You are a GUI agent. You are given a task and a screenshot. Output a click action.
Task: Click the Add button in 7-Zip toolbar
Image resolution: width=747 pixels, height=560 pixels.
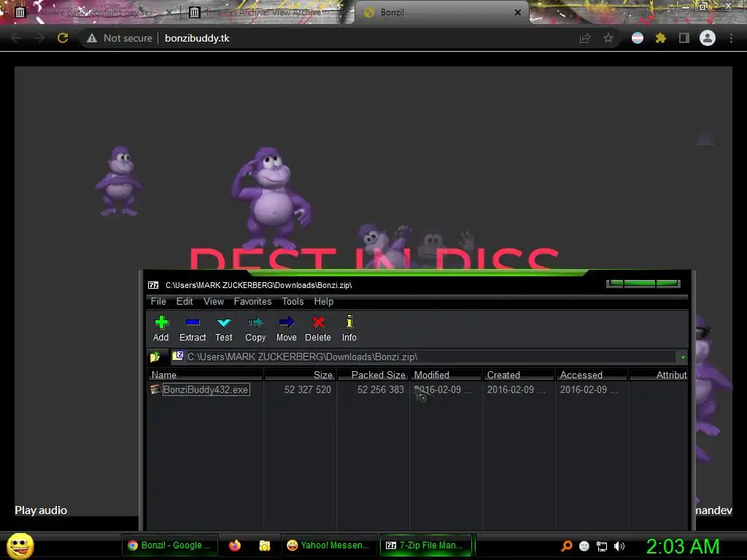coord(160,329)
